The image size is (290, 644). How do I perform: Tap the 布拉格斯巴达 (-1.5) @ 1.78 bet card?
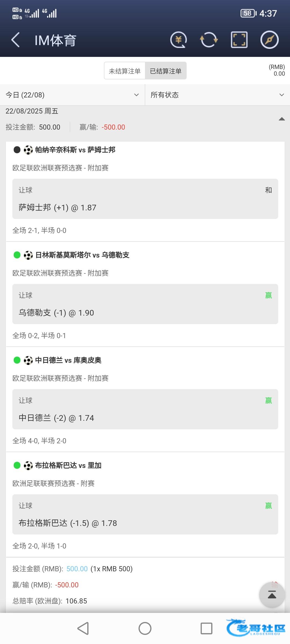pyautogui.click(x=145, y=514)
